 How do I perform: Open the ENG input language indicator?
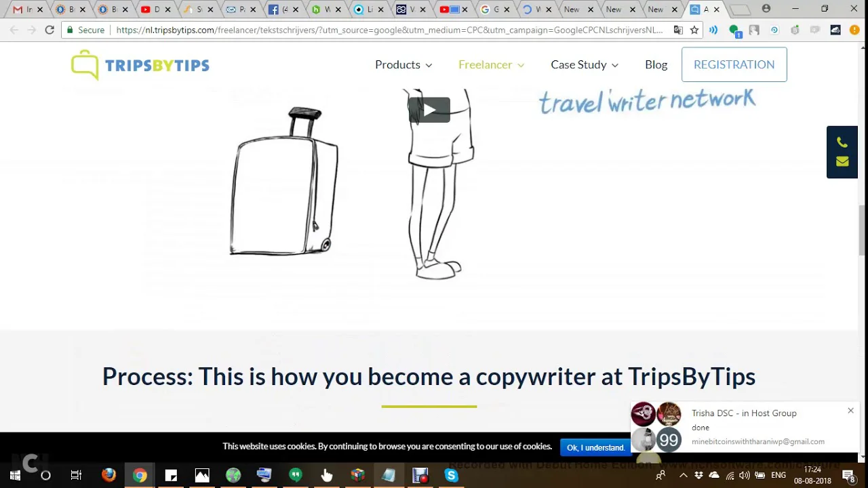tap(779, 476)
